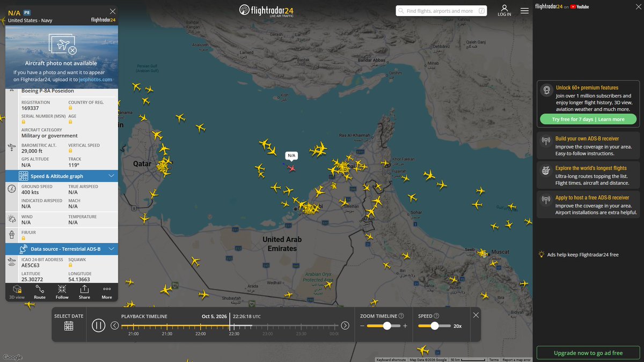Open the hamburger main menu
644x362 pixels.
(524, 10)
